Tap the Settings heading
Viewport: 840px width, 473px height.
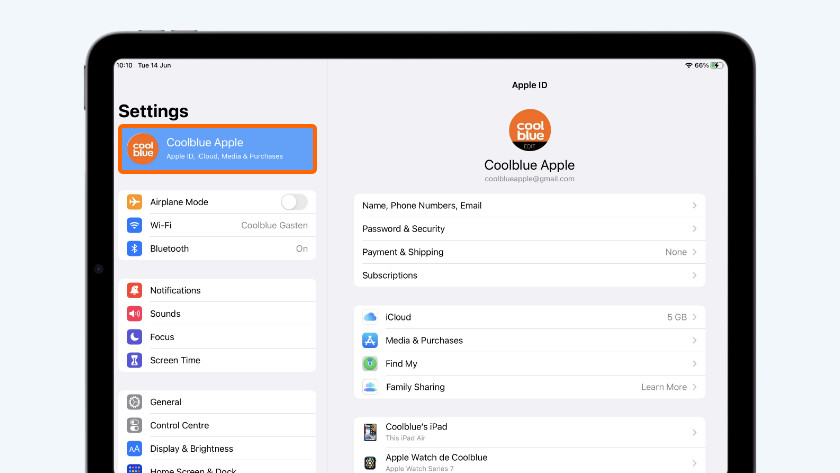click(x=153, y=111)
